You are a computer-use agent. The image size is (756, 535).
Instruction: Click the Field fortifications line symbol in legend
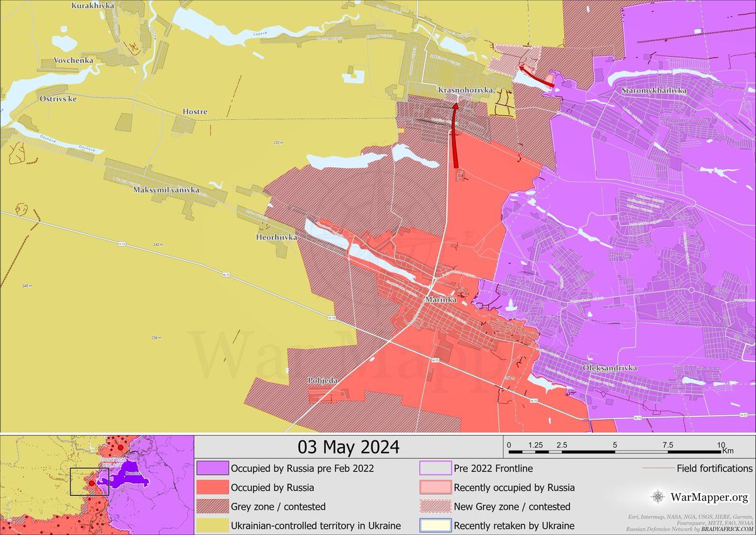(658, 469)
